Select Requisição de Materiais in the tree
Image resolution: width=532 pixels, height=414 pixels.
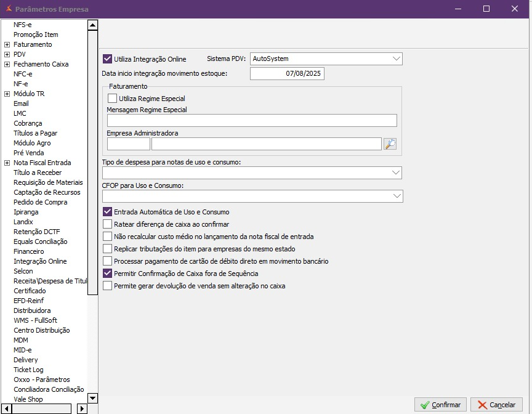pyautogui.click(x=48, y=182)
